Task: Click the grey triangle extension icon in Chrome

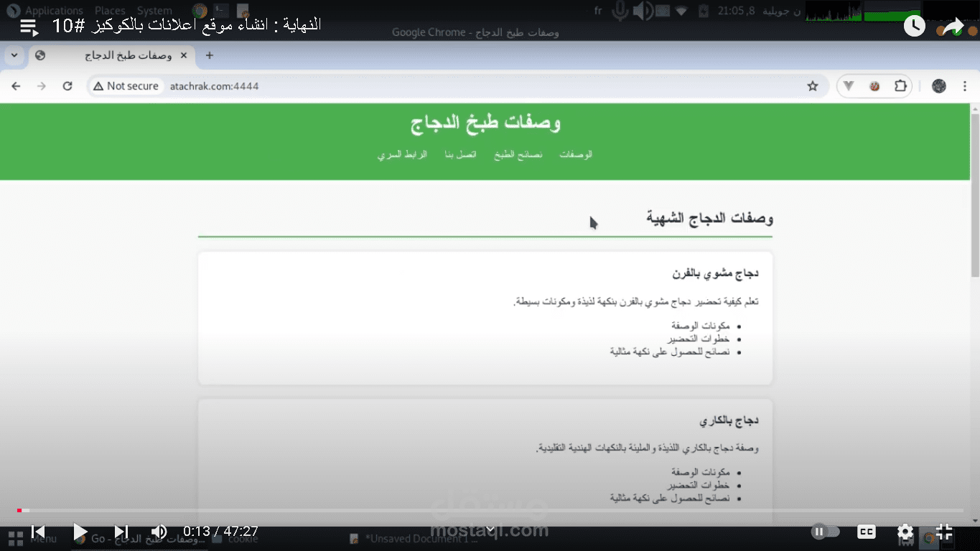Action: [849, 86]
